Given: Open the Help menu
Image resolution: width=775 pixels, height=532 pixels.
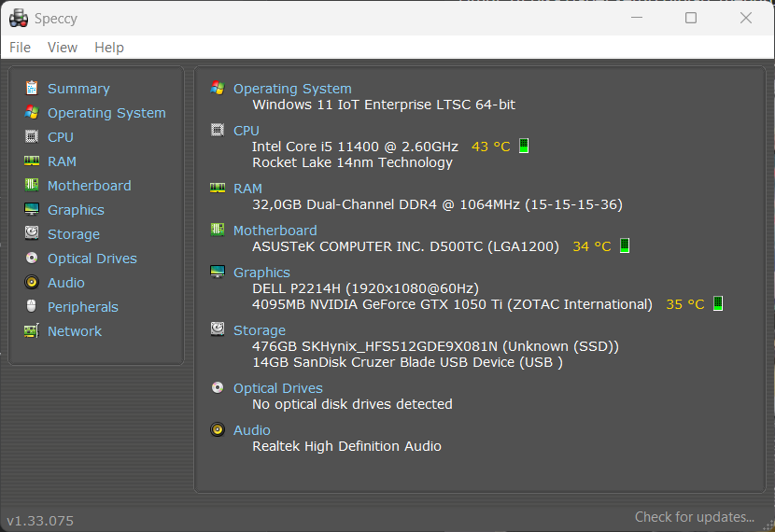Looking at the screenshot, I should pos(109,48).
